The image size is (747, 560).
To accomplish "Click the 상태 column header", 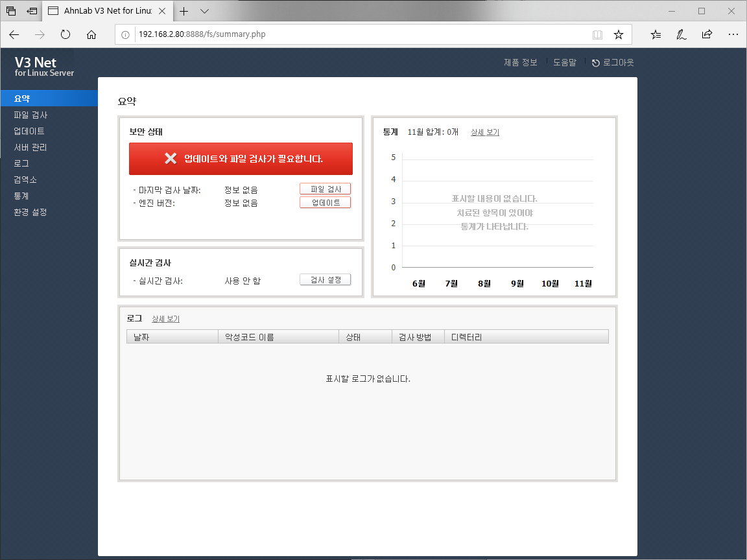I will (x=366, y=336).
